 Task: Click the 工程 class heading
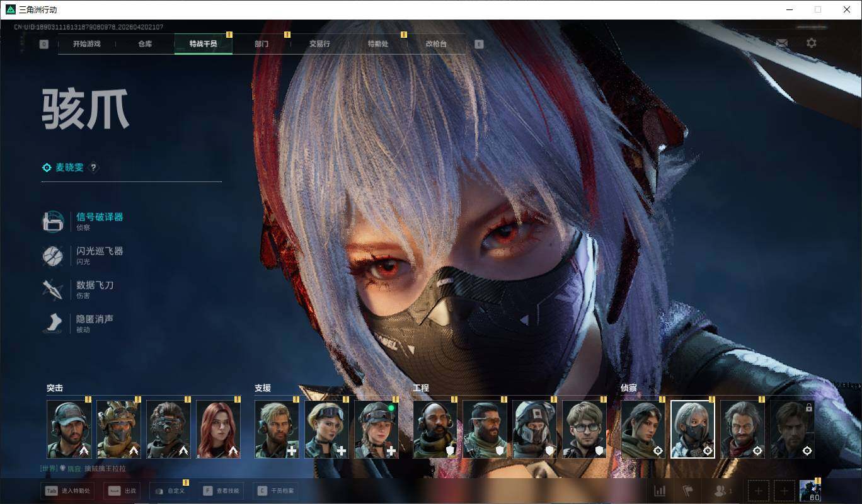click(x=421, y=388)
